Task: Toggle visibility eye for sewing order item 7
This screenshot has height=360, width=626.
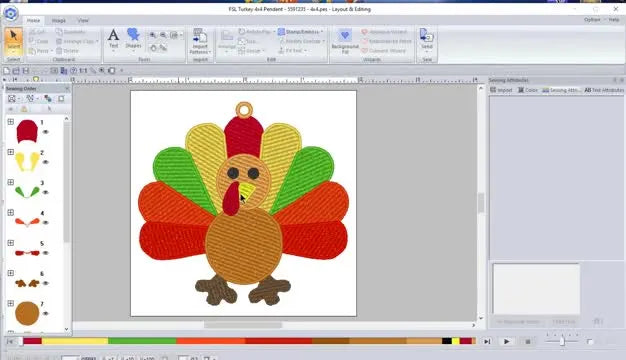Action: (x=46, y=314)
